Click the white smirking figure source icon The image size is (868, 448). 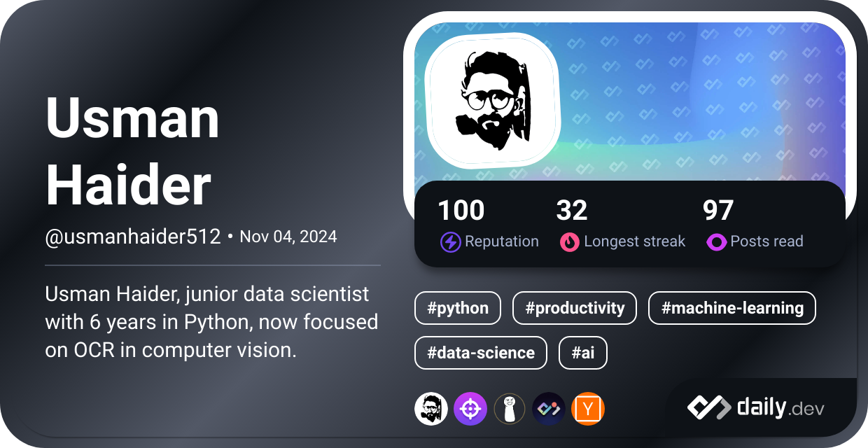pyautogui.click(x=509, y=409)
